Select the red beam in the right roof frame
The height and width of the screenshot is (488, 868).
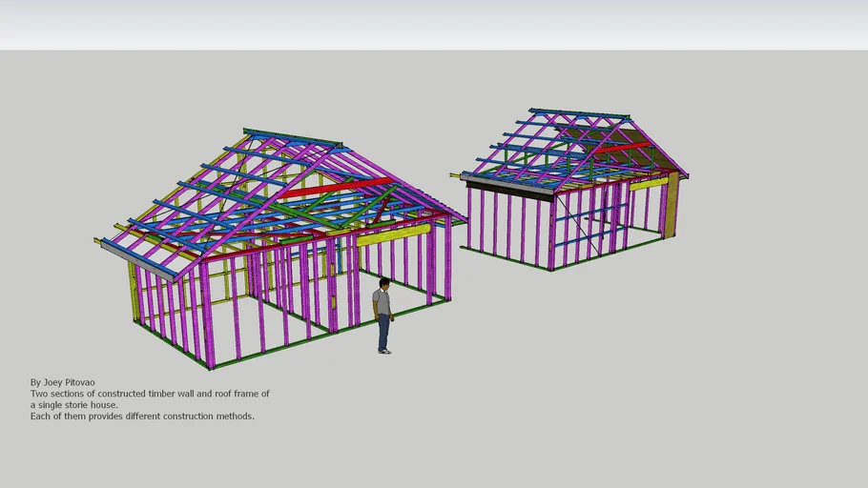point(622,147)
